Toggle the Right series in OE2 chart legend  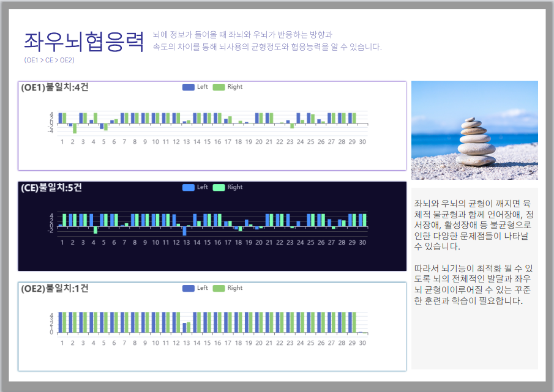coord(228,288)
